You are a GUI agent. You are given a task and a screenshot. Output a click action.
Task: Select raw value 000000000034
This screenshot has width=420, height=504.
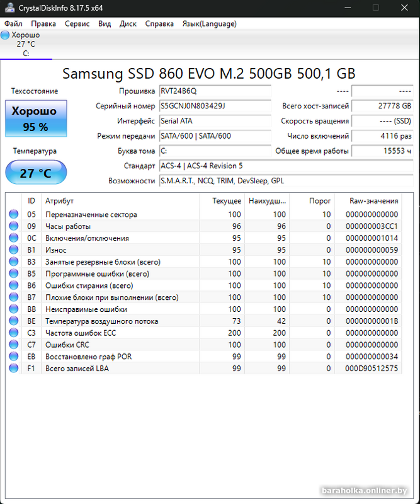tap(372, 357)
